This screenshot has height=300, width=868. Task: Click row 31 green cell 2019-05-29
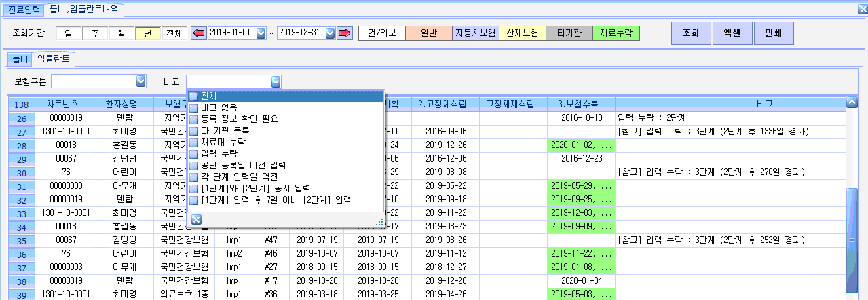(x=582, y=186)
